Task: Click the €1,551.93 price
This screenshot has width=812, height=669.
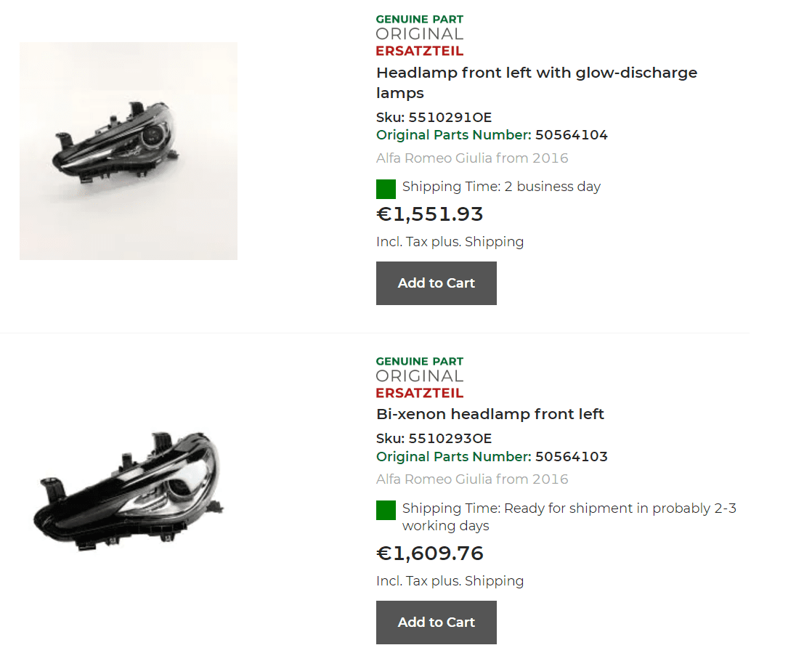Action: click(429, 214)
